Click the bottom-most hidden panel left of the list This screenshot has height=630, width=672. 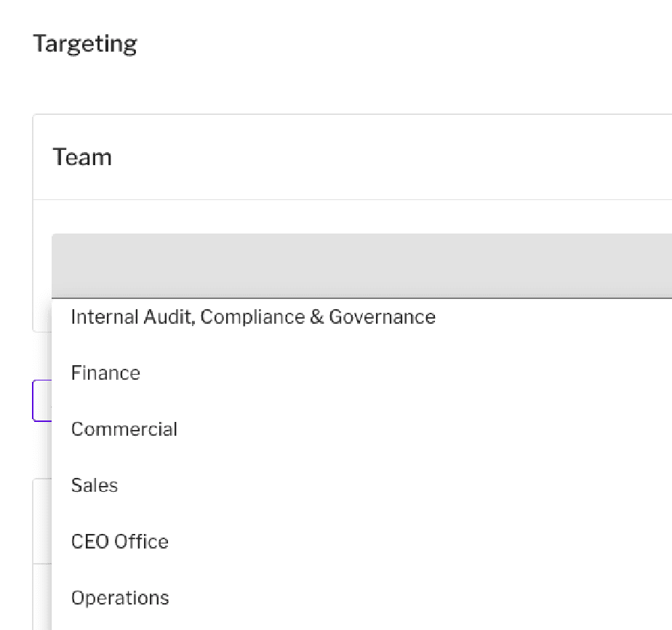click(42, 597)
